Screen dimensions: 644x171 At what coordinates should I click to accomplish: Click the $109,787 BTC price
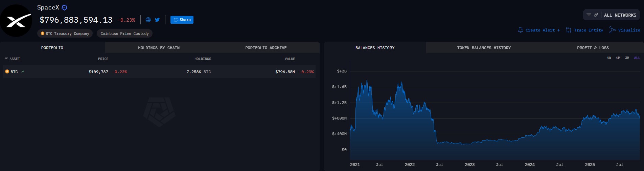[98, 72]
